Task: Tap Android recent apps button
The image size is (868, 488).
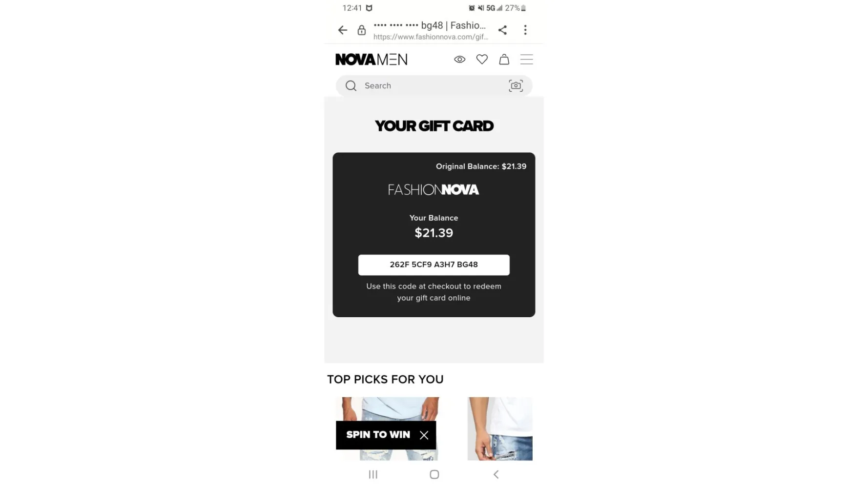Action: pos(373,474)
